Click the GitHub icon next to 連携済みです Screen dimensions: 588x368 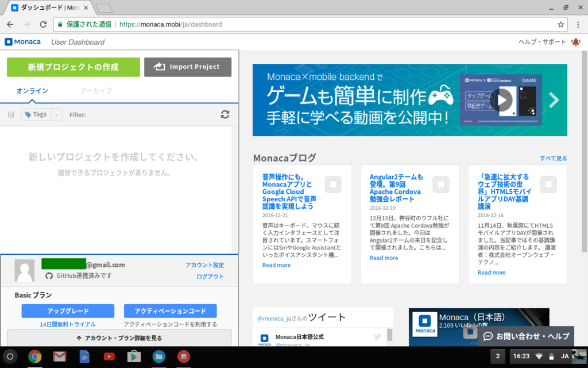(x=49, y=276)
